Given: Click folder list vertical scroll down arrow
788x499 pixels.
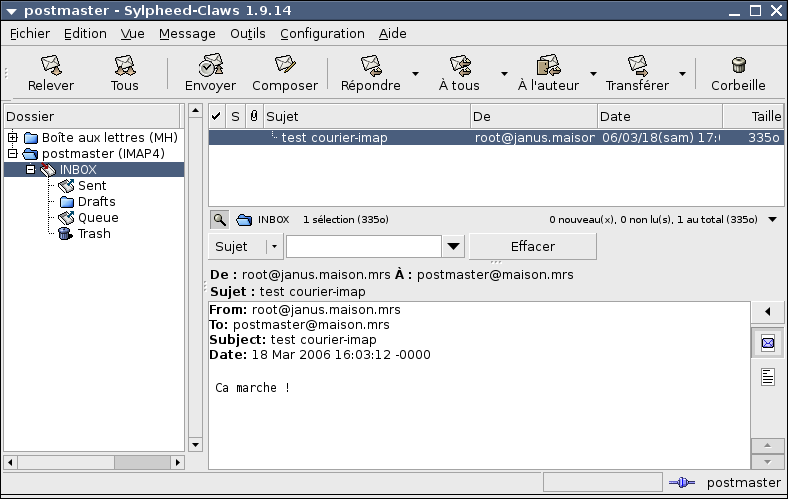Looking at the screenshot, I should point(195,445).
